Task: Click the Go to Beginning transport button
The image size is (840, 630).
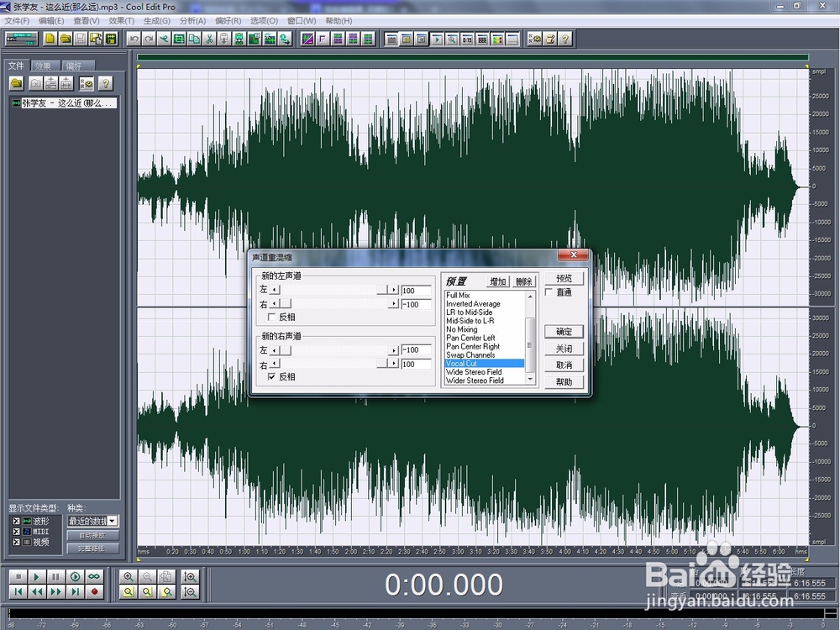Action: (18, 591)
